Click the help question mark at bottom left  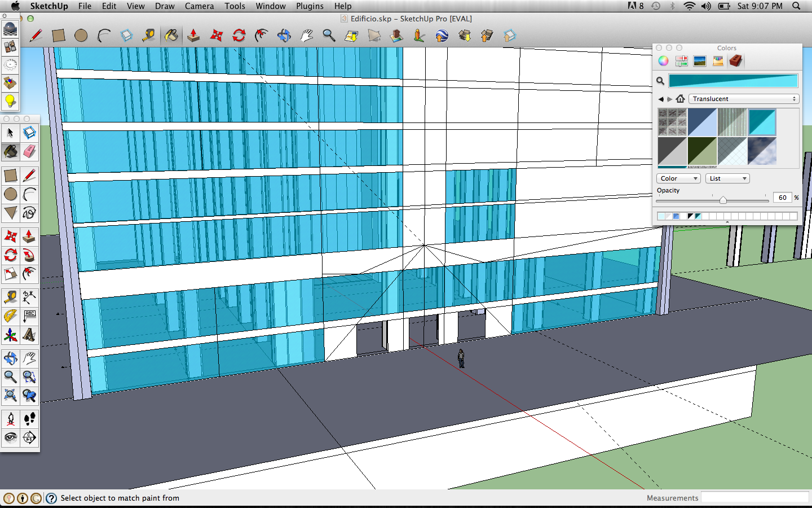51,498
